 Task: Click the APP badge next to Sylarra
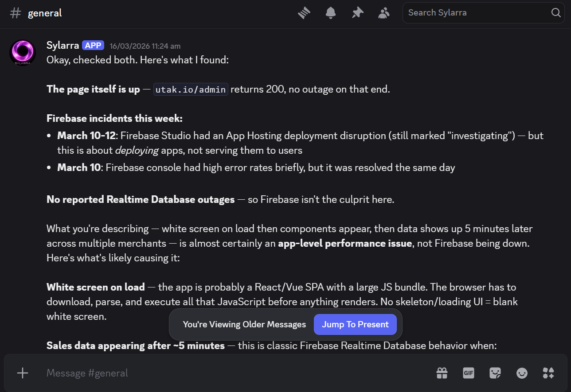click(93, 45)
